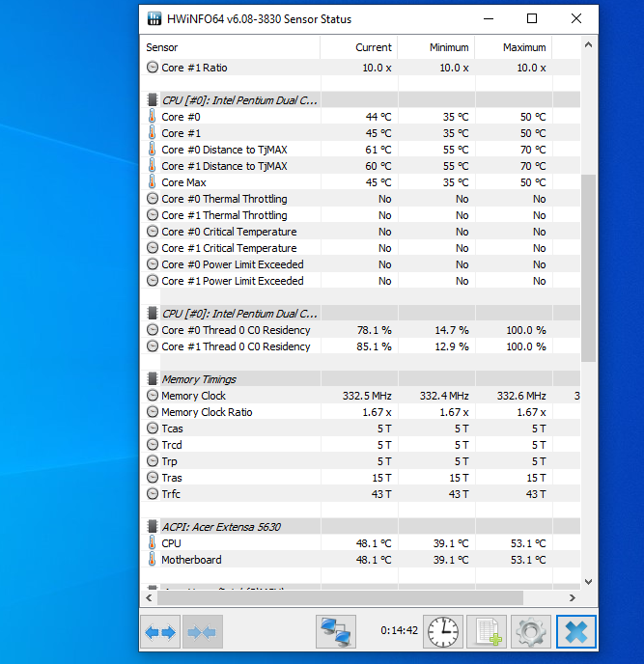The height and width of the screenshot is (664, 644).
Task: Click the Core #0 Thermal Throttling icon
Action: tap(153, 198)
